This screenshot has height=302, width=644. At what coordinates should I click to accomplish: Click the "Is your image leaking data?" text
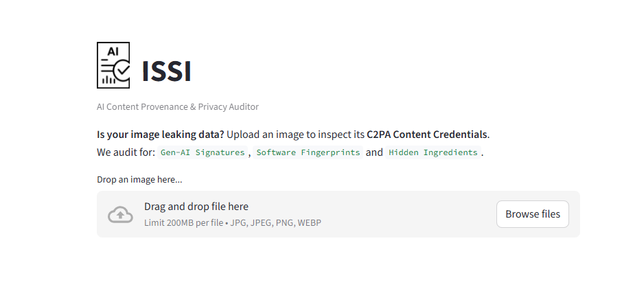[161, 134]
